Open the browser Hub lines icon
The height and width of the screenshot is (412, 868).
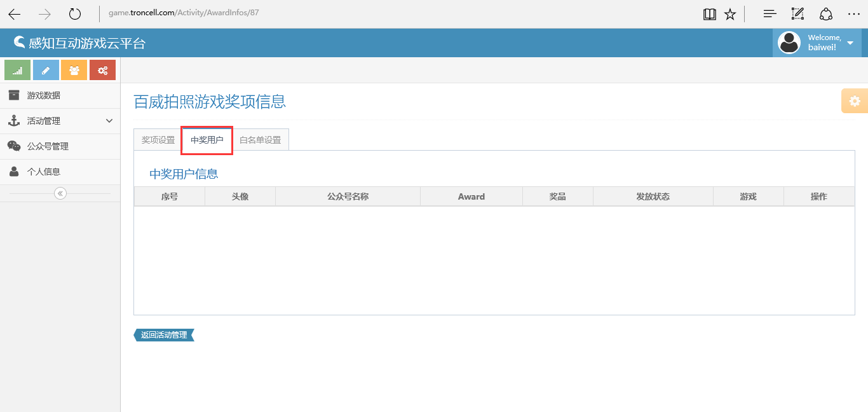[770, 14]
